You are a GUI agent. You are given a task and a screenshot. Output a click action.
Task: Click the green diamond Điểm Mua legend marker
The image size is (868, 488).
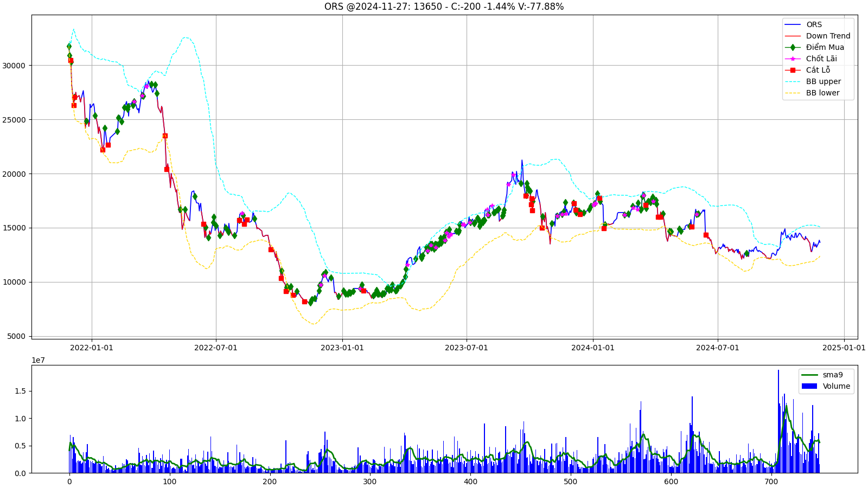(x=793, y=47)
